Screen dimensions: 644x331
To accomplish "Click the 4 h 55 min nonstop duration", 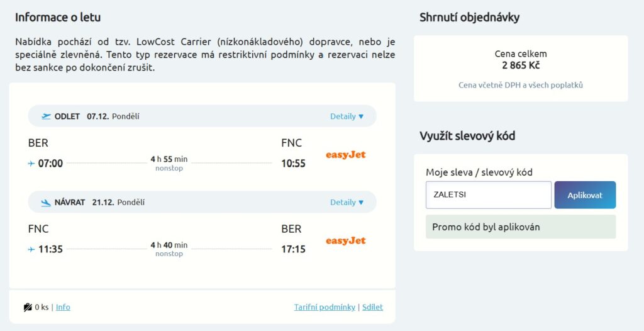I will pos(169,163).
